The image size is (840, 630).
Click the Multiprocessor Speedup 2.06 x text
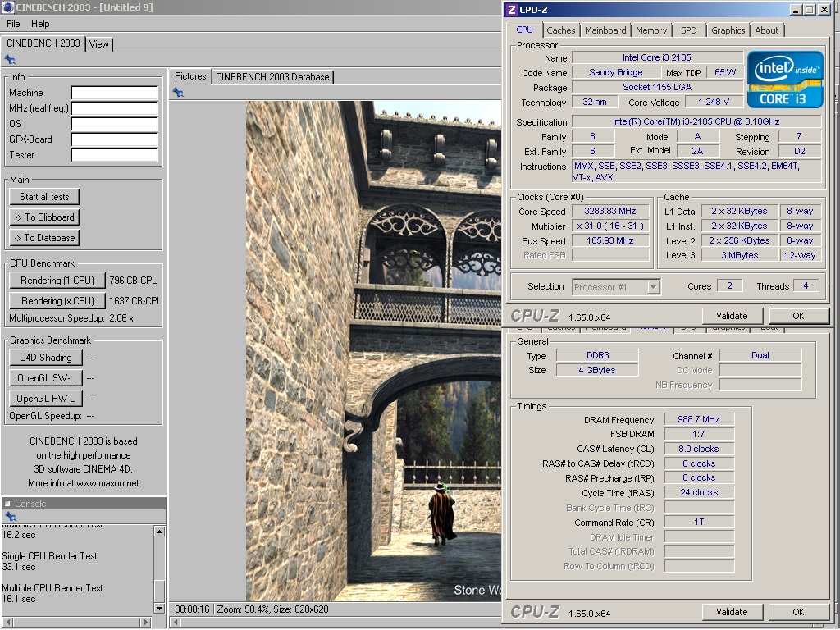pos(71,318)
